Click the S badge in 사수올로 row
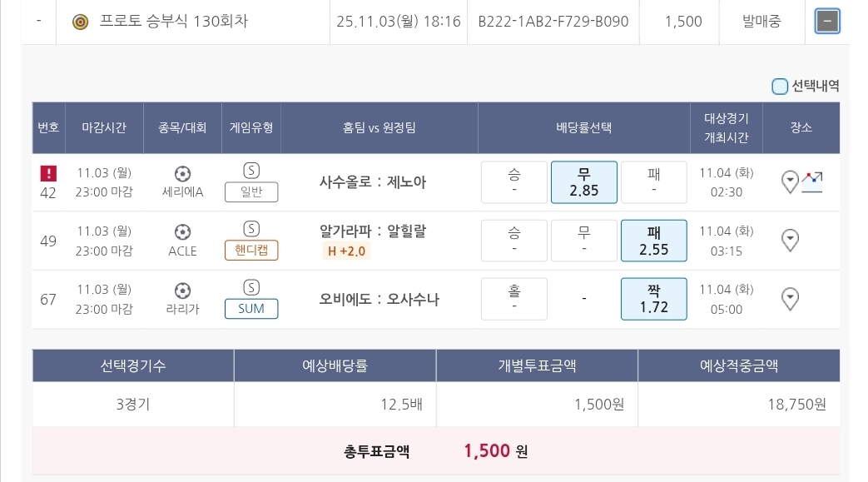 [250, 171]
